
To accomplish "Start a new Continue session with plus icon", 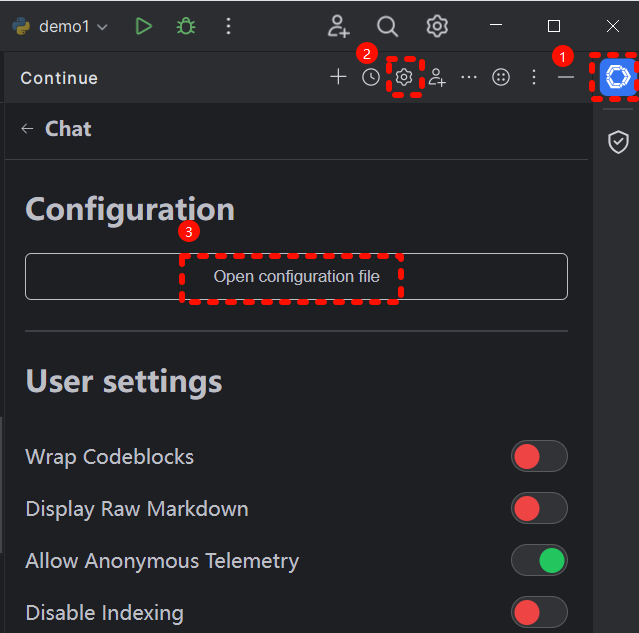I will [338, 77].
